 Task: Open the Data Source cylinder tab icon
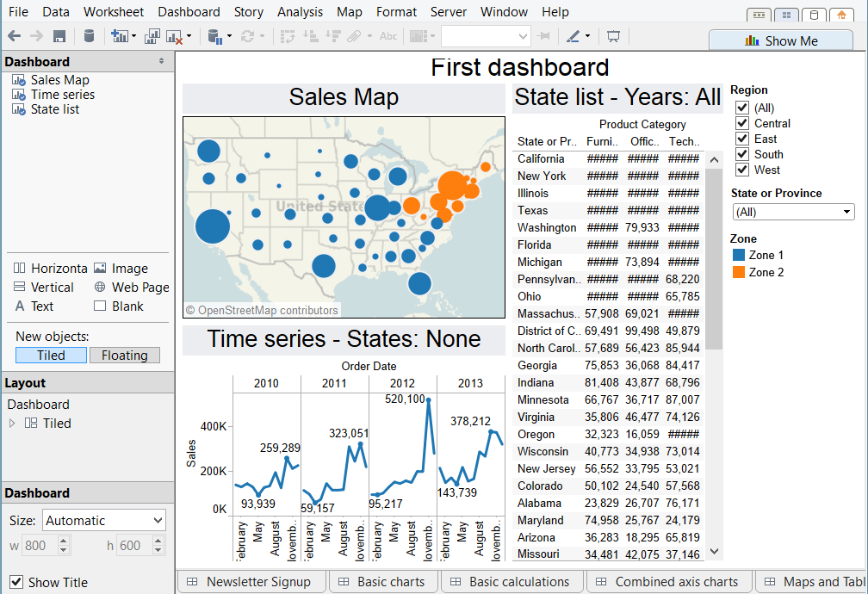(814, 15)
